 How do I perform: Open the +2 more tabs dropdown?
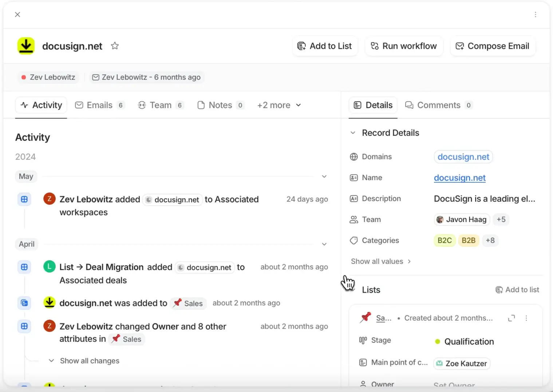pyautogui.click(x=279, y=105)
